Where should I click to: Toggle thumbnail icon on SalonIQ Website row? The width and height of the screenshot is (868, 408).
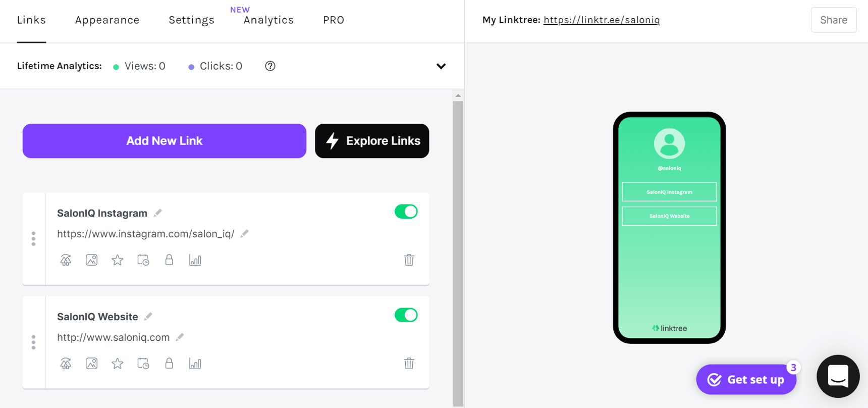[x=91, y=363]
